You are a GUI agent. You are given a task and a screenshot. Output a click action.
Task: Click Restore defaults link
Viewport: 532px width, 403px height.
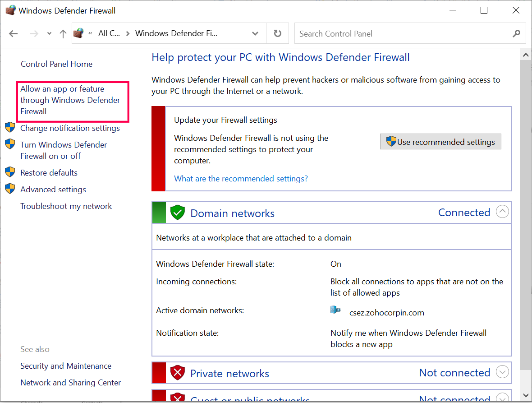[x=49, y=173]
